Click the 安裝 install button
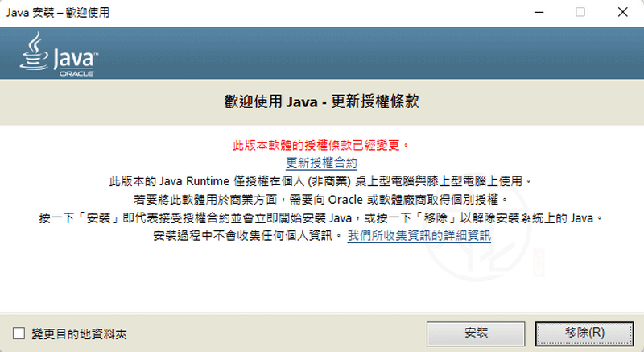This screenshot has width=644, height=352. pos(476,333)
